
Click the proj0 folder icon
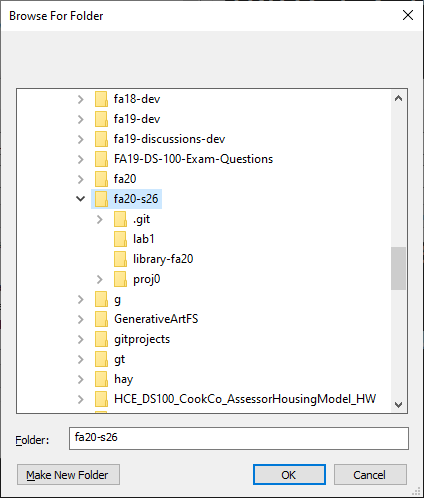tap(120, 279)
